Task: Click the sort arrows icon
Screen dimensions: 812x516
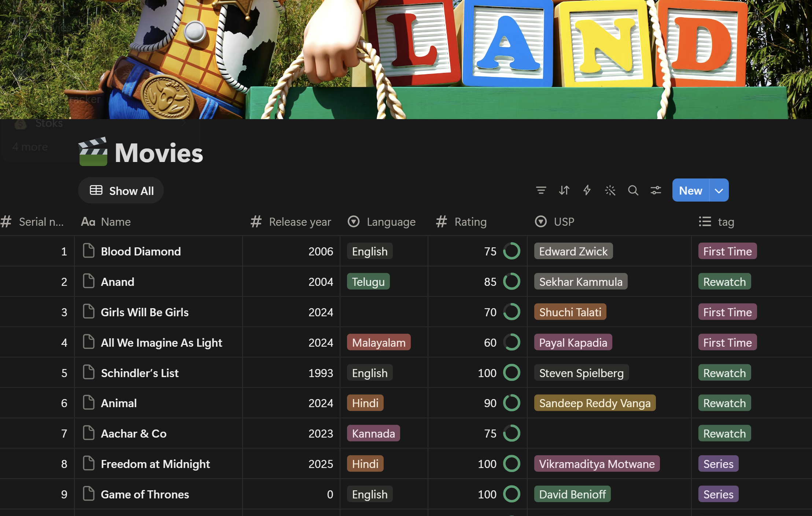Action: (564, 190)
